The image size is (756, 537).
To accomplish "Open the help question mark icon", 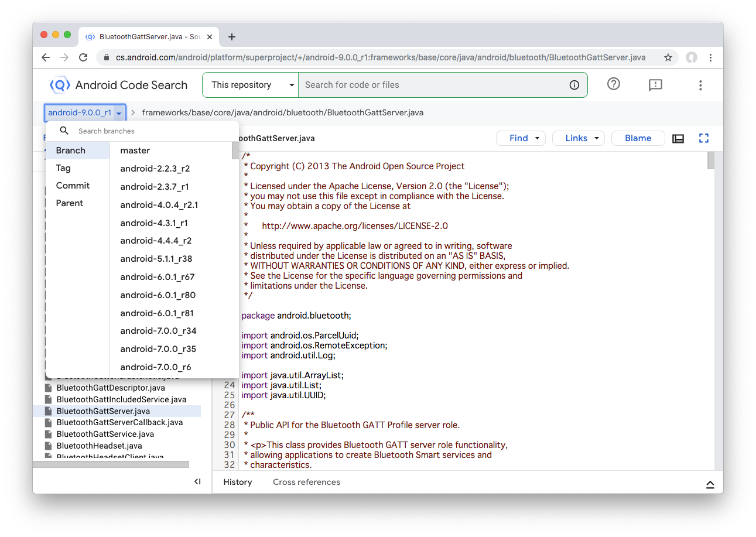I will coord(613,84).
